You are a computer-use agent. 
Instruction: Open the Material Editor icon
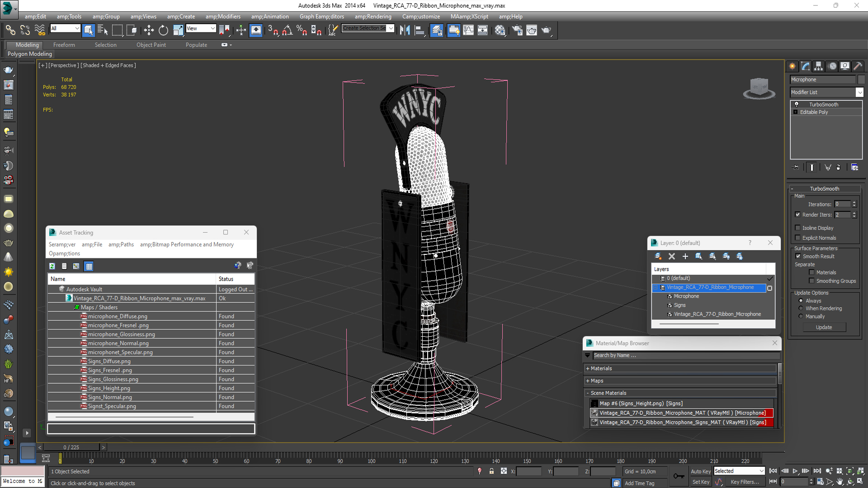[500, 30]
